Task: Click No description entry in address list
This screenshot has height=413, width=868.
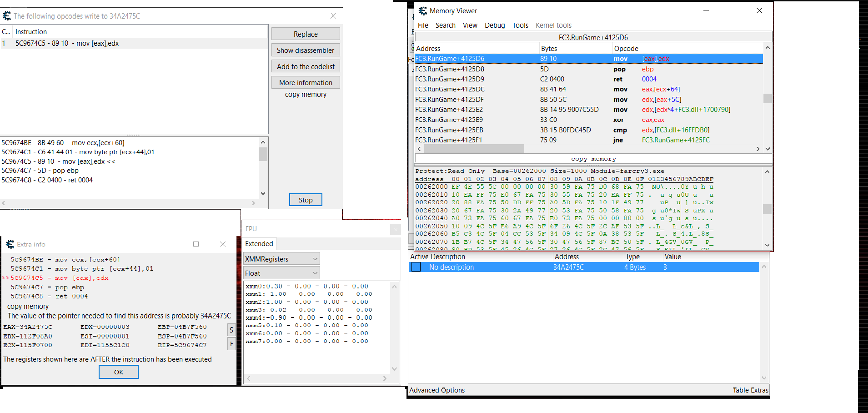Action: click(452, 267)
